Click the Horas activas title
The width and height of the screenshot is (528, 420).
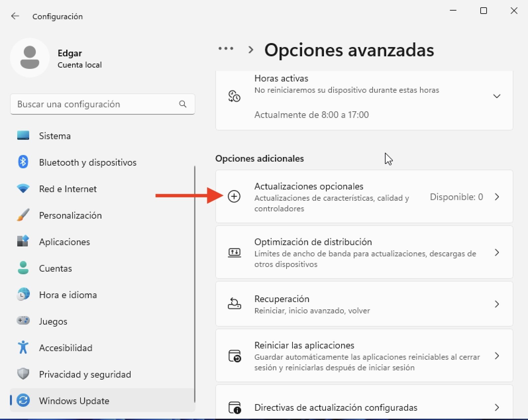(x=281, y=78)
